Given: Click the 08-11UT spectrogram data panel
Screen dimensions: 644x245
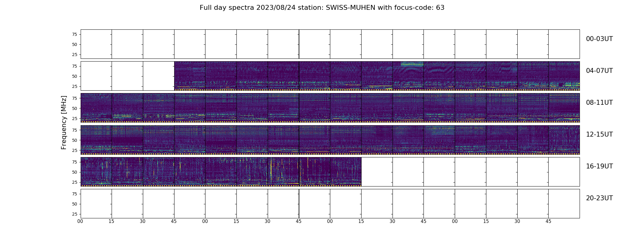Looking at the screenshot, I should click(x=330, y=108).
